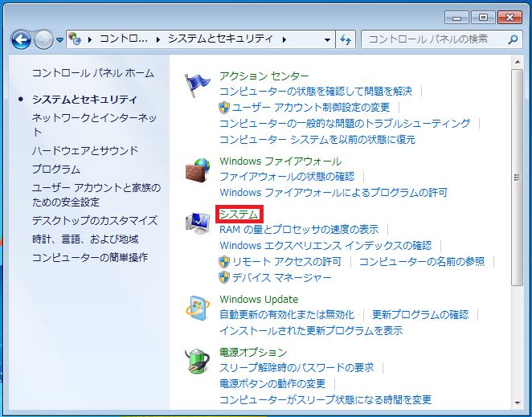Open 電源オプション heading link
The width and height of the screenshot is (532, 417).
pos(253,352)
